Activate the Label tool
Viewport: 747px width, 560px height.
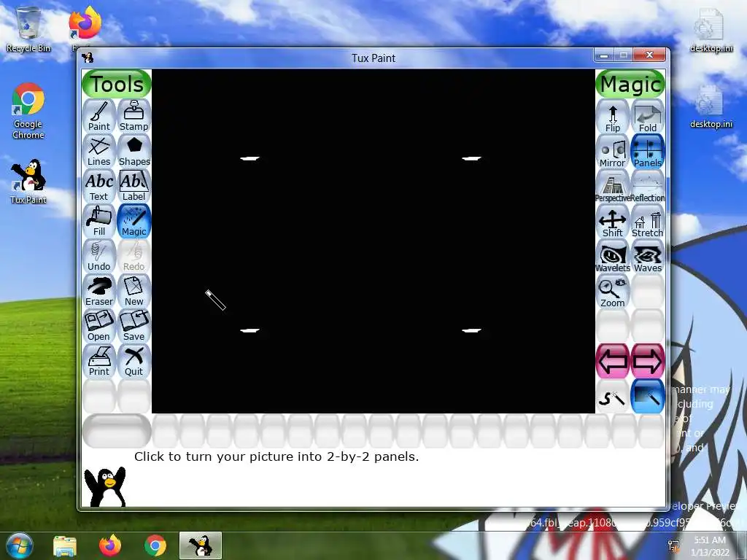(x=134, y=186)
